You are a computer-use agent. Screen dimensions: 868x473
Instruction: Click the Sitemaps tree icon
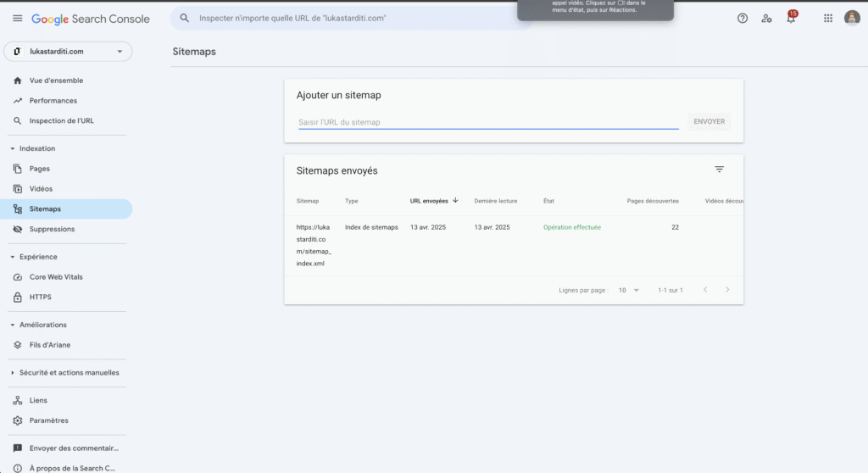coord(18,209)
